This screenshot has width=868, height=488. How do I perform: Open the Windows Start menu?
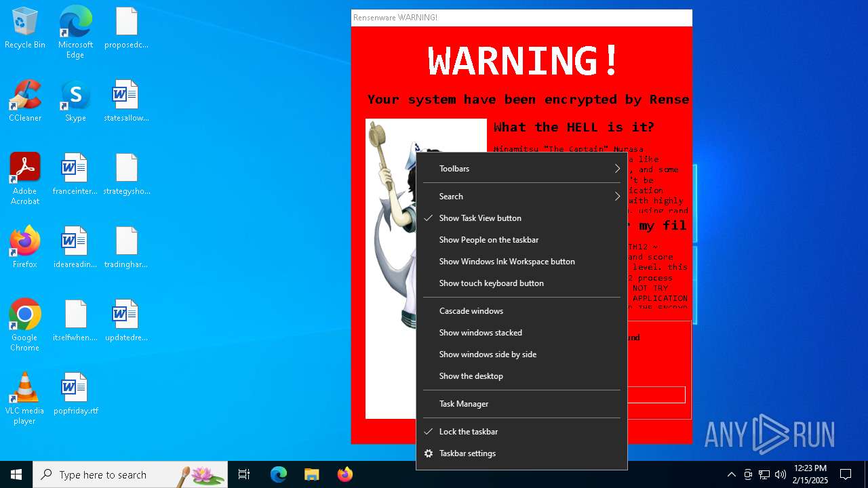pos(16,474)
